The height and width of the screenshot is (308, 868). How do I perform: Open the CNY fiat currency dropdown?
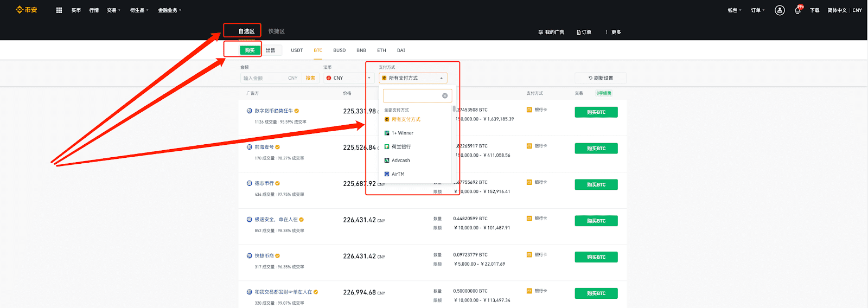pos(349,78)
